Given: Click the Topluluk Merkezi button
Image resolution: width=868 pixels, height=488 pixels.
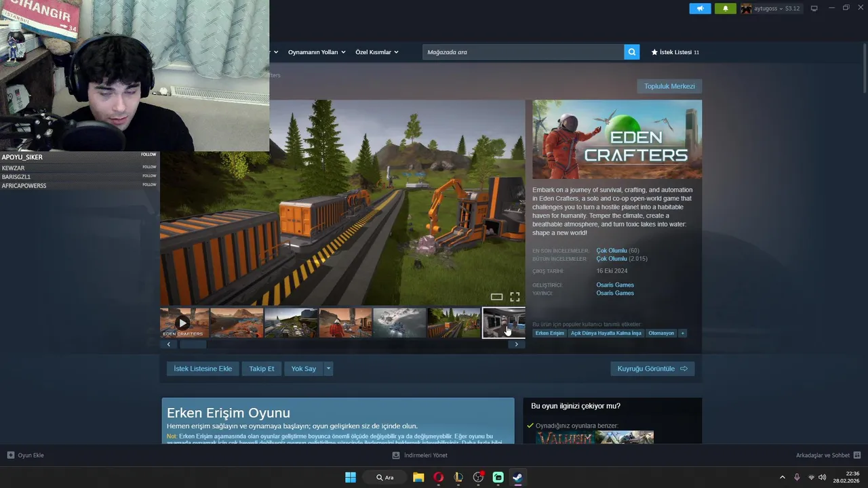Looking at the screenshot, I should click(669, 86).
